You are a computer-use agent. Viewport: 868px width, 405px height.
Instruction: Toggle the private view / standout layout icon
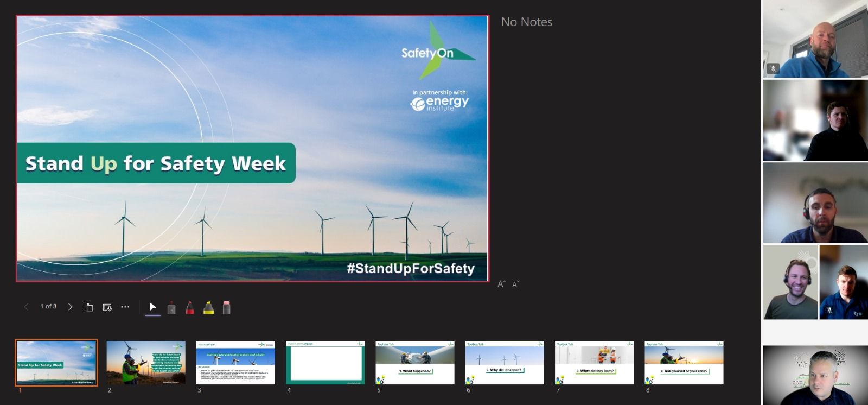click(107, 307)
